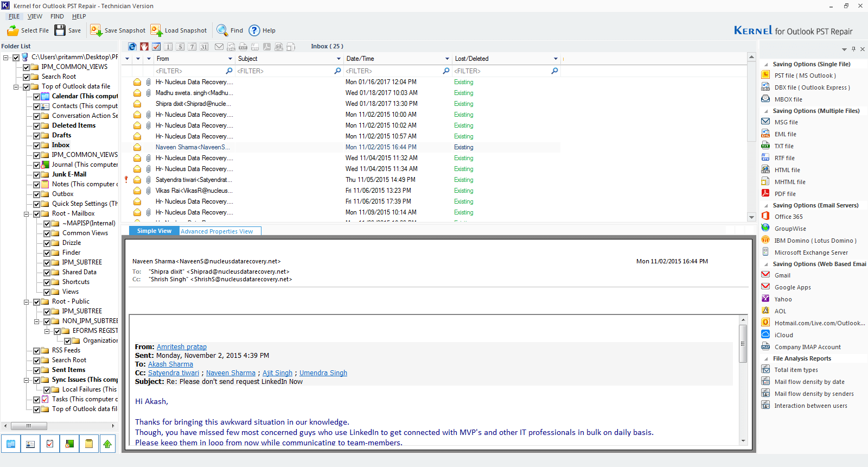The width and height of the screenshot is (868, 467).
Task: Click the PST file icon in saving options
Action: (x=765, y=75)
